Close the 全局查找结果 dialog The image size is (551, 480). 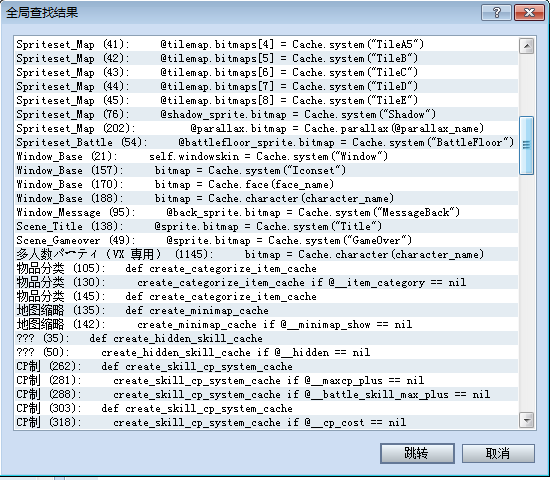[x=529, y=13]
